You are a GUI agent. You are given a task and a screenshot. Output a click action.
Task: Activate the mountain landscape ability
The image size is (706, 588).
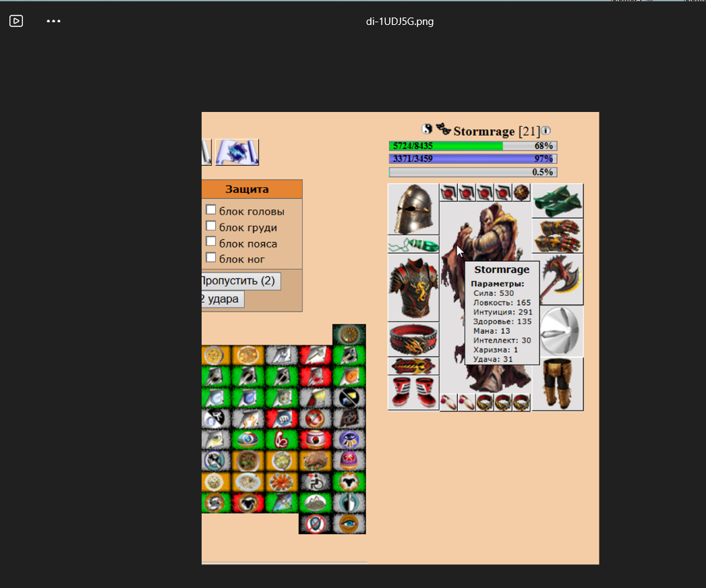[x=315, y=502]
